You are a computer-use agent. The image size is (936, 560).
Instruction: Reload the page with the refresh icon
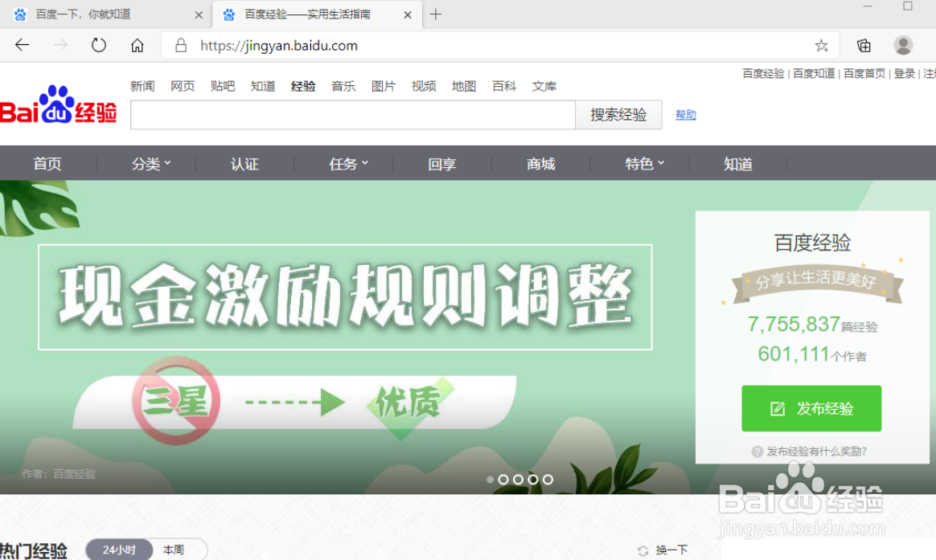[98, 45]
